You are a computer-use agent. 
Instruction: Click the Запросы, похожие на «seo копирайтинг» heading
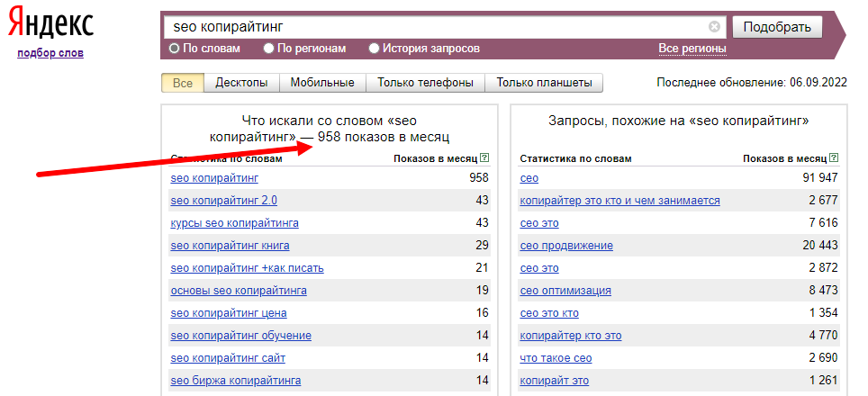point(679,121)
